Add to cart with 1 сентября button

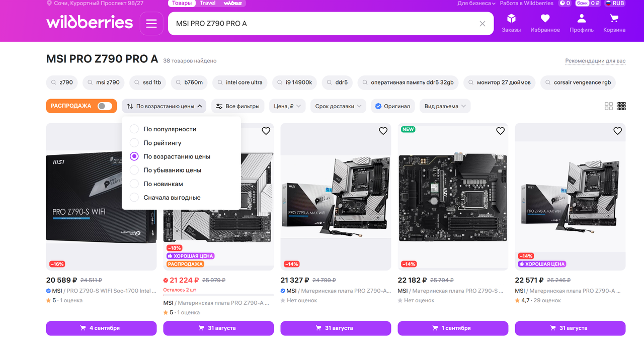(x=453, y=328)
